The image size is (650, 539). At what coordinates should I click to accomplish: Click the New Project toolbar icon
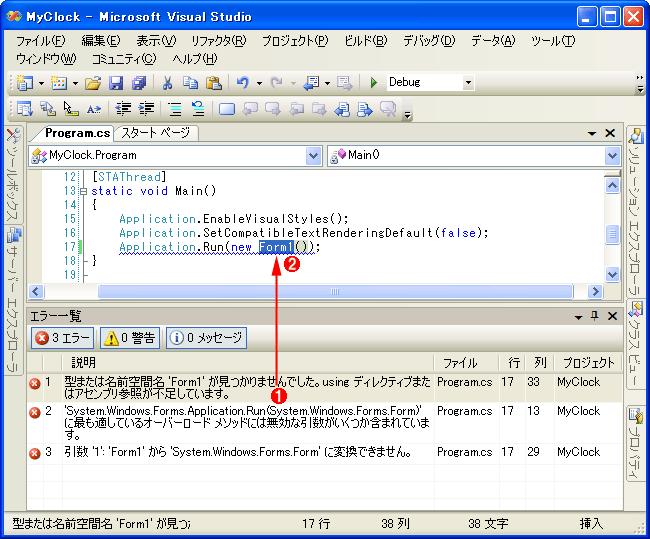25,83
